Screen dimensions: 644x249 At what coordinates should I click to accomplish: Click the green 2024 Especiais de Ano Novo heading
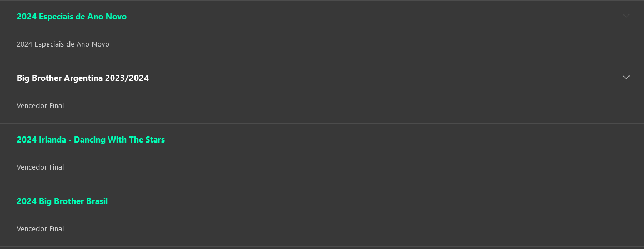tap(72, 17)
